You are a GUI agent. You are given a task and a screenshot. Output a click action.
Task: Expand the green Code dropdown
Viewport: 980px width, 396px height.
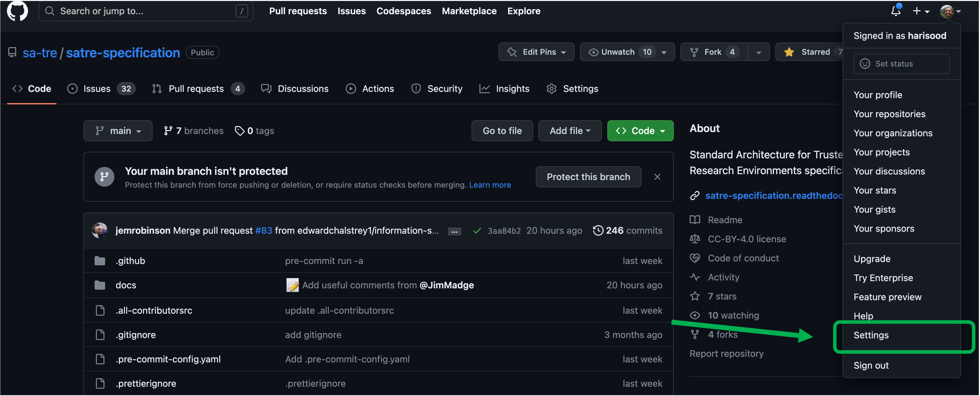coord(640,131)
